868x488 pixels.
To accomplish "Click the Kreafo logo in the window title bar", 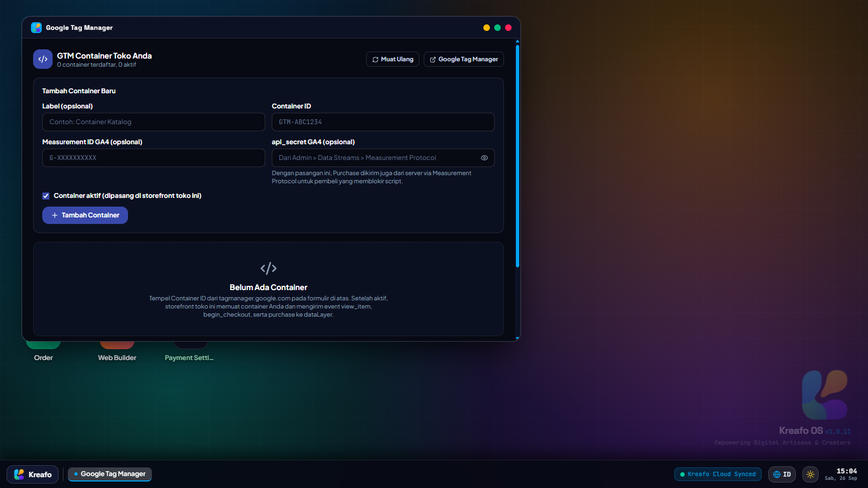I will click(x=36, y=28).
